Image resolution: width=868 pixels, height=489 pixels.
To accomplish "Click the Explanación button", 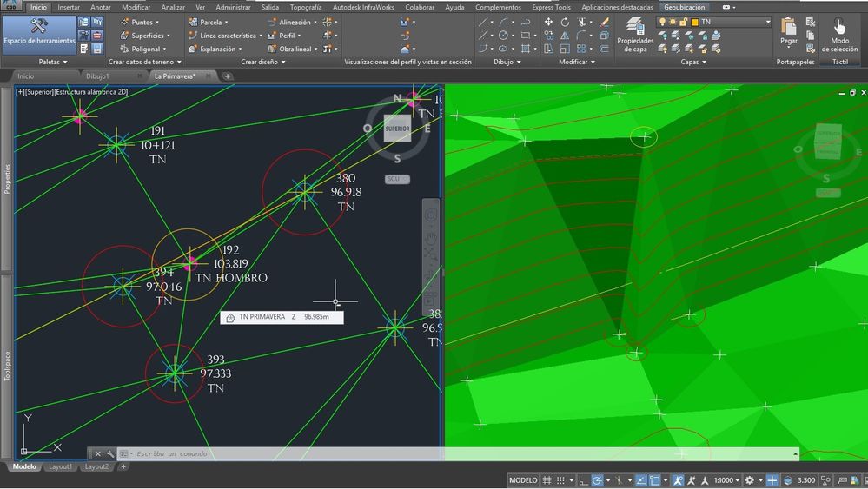I will pos(215,49).
